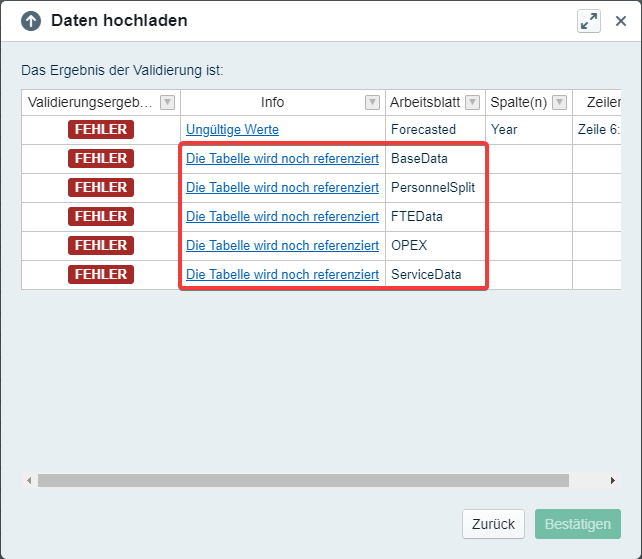
Task: Open the referenziert link for FTEData
Action: (282, 217)
